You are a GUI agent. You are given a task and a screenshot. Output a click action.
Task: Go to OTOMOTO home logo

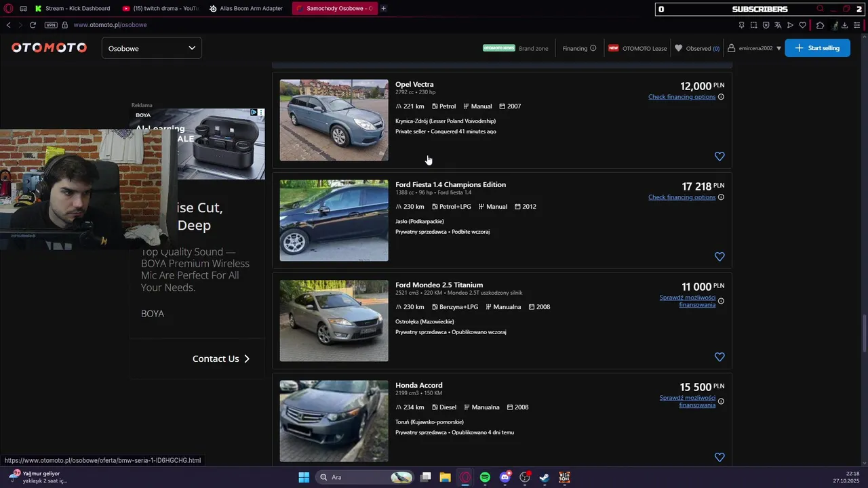(49, 48)
